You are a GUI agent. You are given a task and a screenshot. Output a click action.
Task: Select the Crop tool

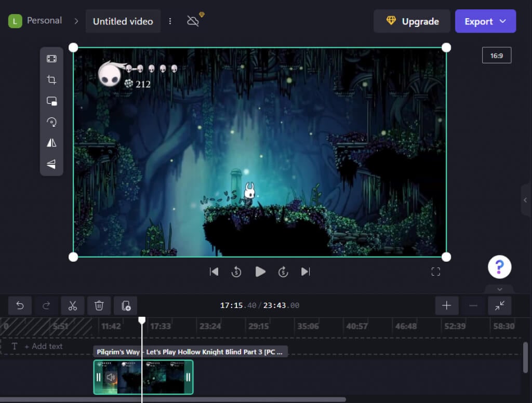click(x=51, y=80)
